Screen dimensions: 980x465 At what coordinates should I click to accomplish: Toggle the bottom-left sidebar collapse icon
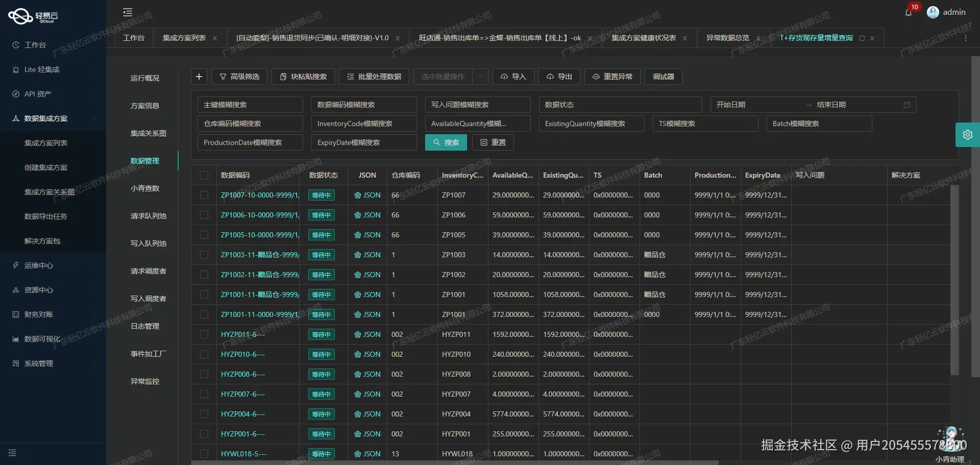(12, 453)
